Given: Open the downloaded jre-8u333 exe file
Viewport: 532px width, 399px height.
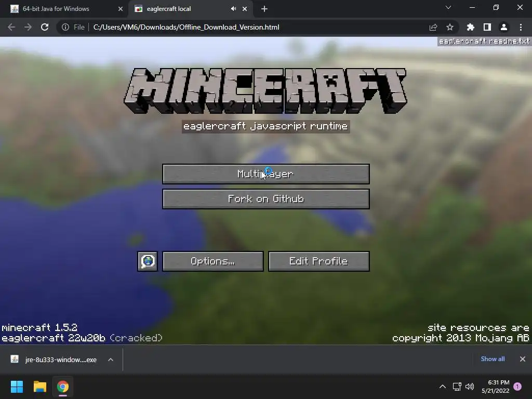Looking at the screenshot, I should [61, 360].
